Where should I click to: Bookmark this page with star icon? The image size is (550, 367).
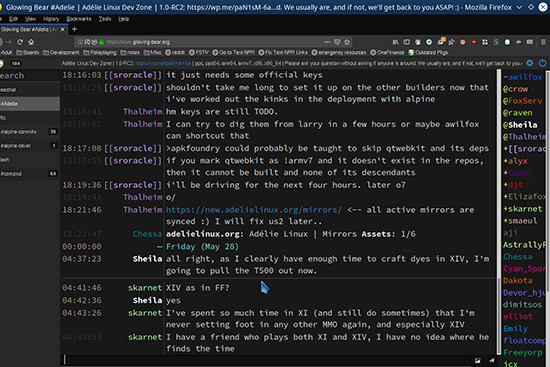tap(347, 42)
